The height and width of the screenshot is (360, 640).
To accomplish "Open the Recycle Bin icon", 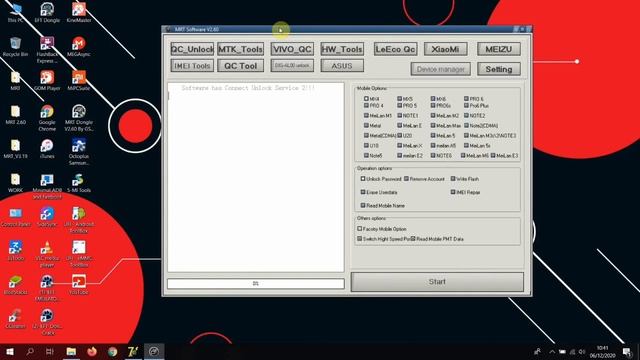I will [x=16, y=47].
